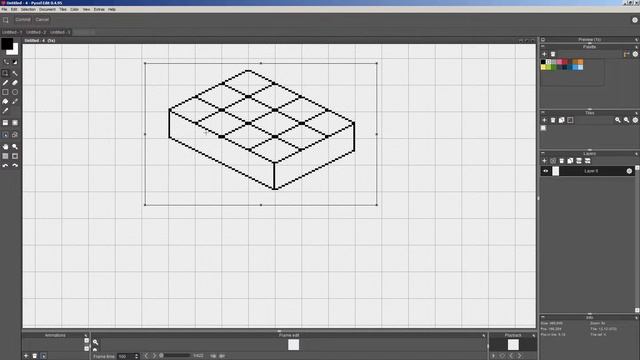The width and height of the screenshot is (640, 360).
Task: Open the File menu
Action: 4,9
